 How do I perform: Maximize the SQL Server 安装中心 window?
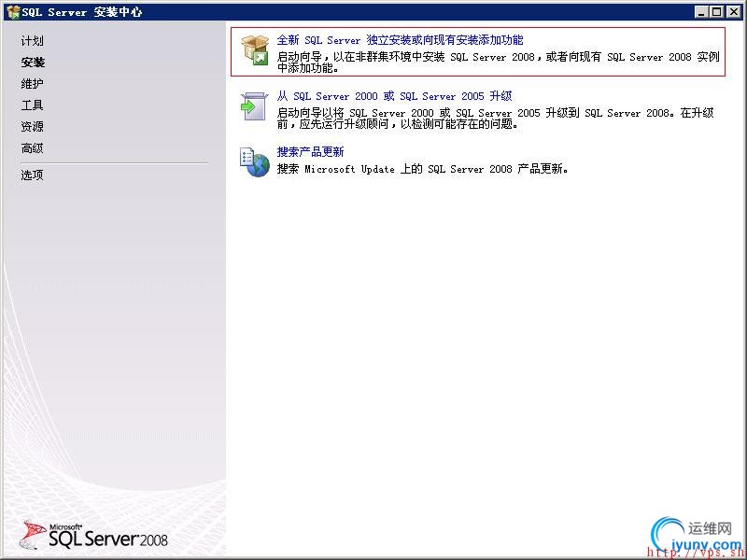click(716, 12)
